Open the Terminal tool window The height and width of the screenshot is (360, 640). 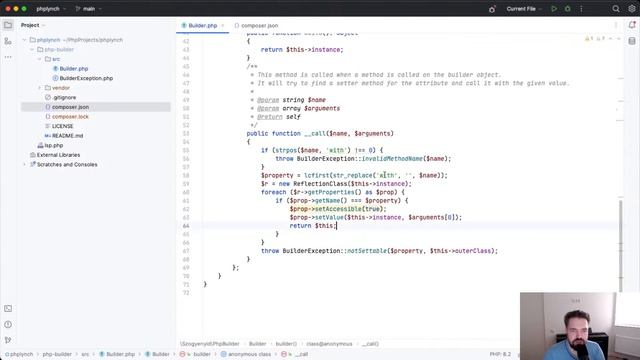click(x=8, y=309)
